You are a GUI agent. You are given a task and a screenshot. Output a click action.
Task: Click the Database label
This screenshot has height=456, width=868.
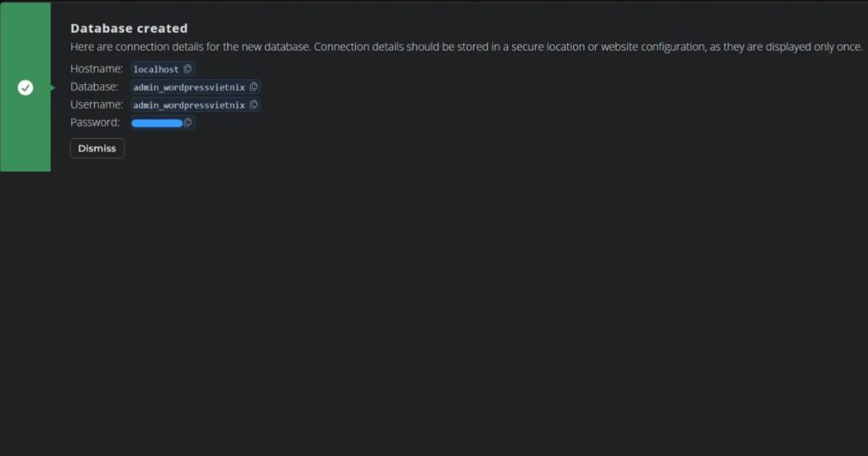(x=94, y=86)
